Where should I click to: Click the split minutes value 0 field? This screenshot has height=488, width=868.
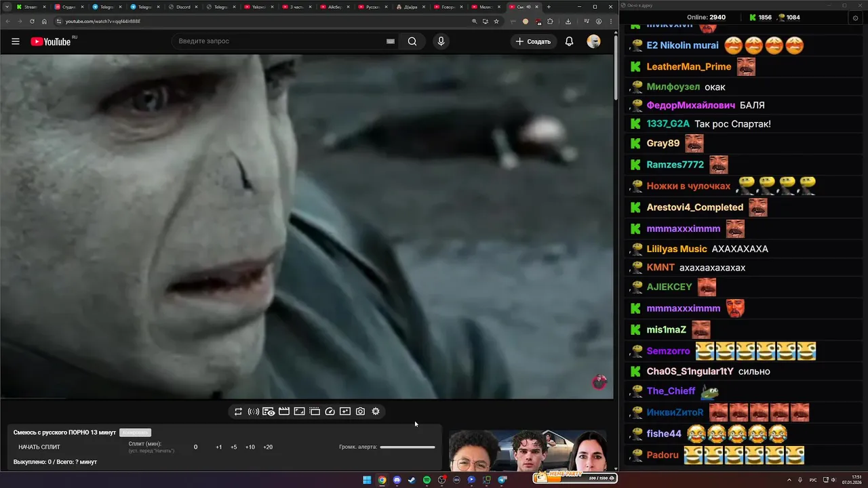(196, 447)
